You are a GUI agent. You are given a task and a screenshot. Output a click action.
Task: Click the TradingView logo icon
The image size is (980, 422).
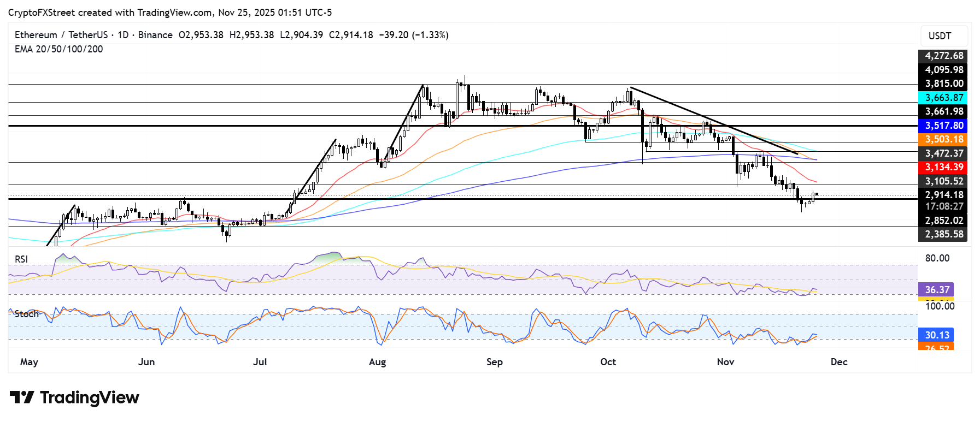coord(22,397)
